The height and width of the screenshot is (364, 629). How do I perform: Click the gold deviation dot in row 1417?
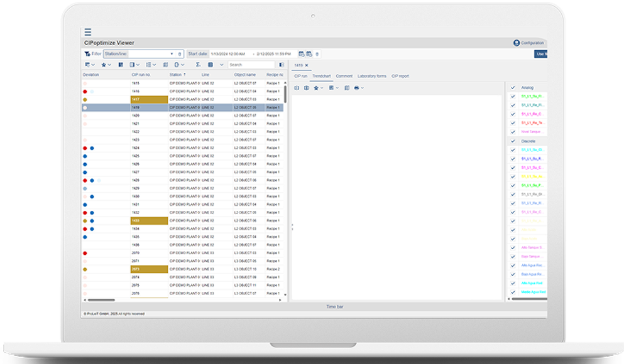(85, 100)
